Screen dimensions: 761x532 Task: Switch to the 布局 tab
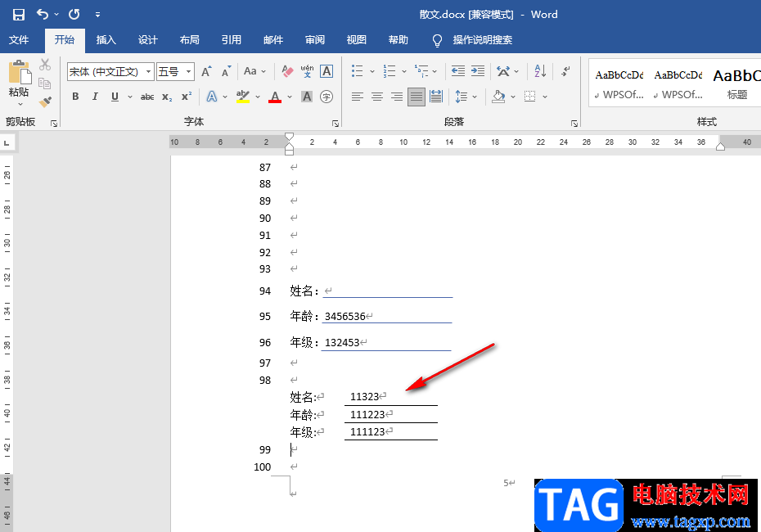pyautogui.click(x=189, y=40)
